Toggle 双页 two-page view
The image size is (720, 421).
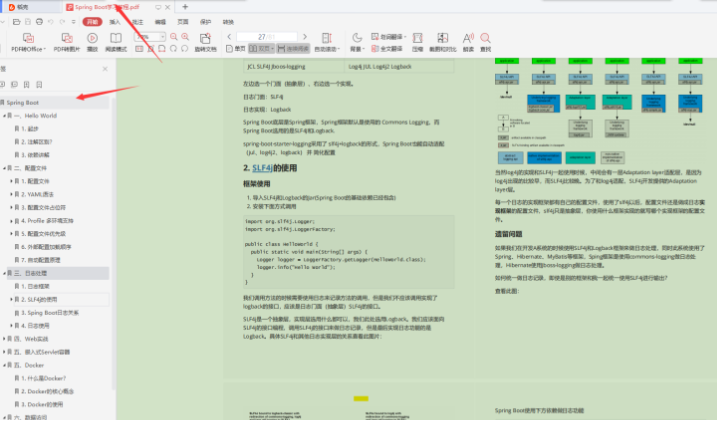[261, 49]
